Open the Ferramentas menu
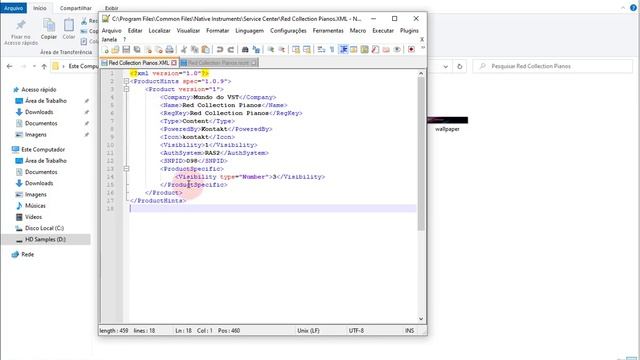The width and height of the screenshot is (640, 360). (x=328, y=31)
